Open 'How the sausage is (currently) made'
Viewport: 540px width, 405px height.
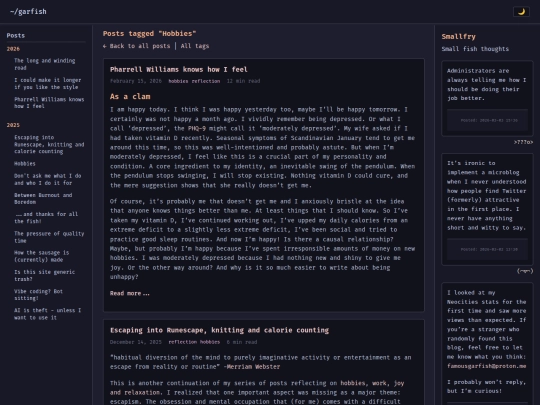click(x=42, y=256)
